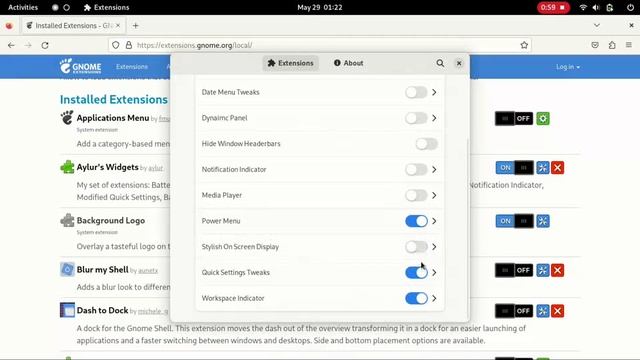This screenshot has width=640, height=360.
Task: Disable Quick Settings Tweaks switch
Action: [416, 272]
